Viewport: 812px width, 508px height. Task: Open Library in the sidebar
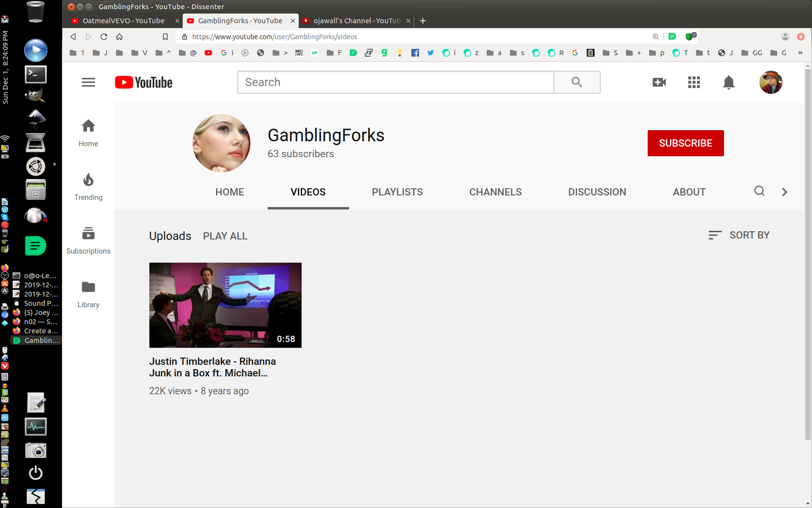click(x=88, y=294)
